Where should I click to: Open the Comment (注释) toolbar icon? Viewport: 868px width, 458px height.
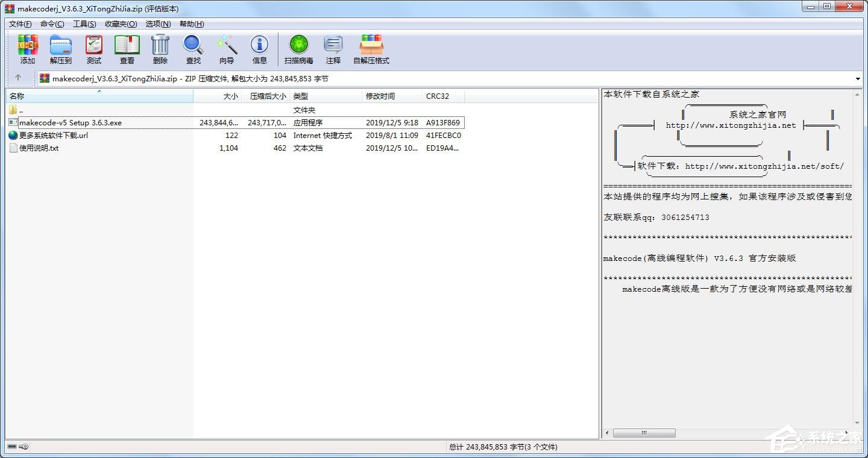[x=333, y=45]
